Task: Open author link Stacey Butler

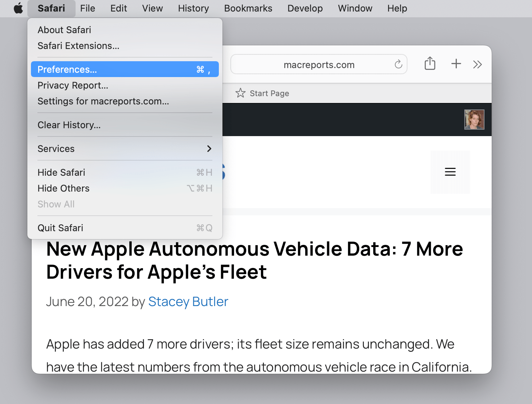Action: click(x=188, y=302)
